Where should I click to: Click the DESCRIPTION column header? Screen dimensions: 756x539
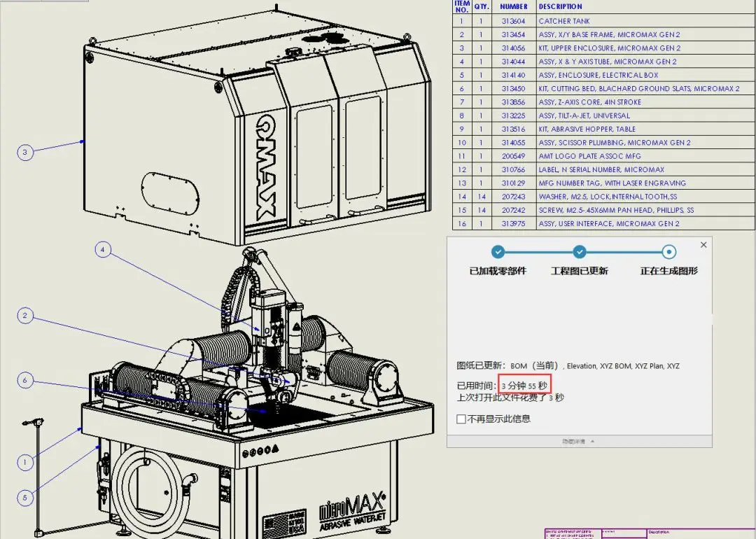click(x=645, y=7)
